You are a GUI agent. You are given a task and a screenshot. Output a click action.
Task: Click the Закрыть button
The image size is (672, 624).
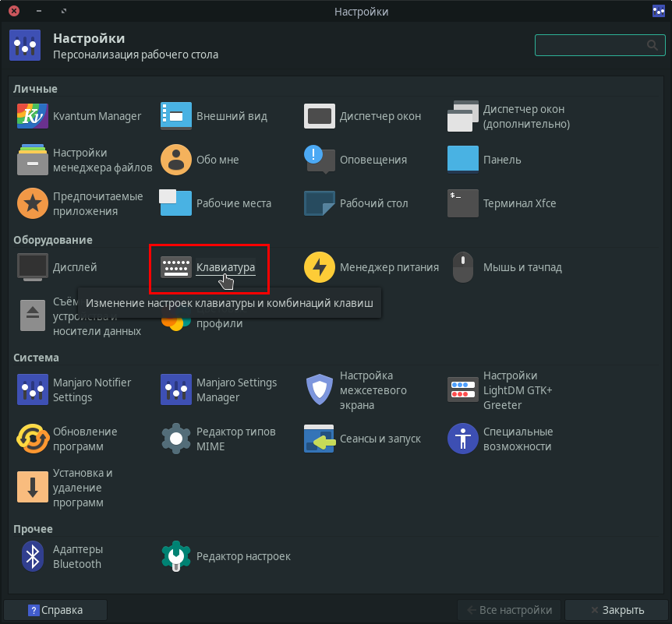pos(617,610)
